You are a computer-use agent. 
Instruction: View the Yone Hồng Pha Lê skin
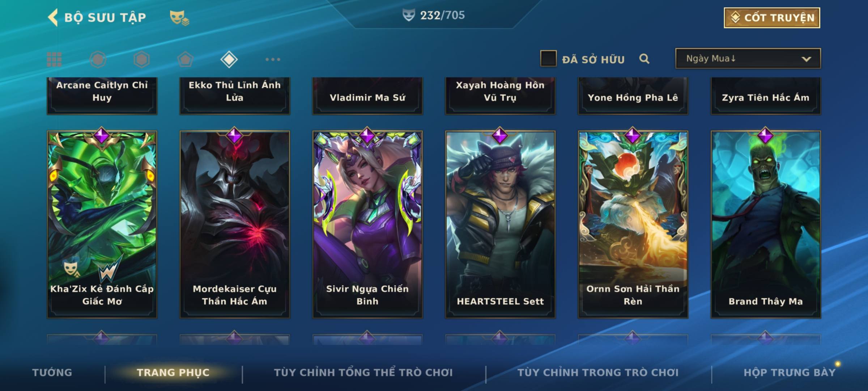633,96
